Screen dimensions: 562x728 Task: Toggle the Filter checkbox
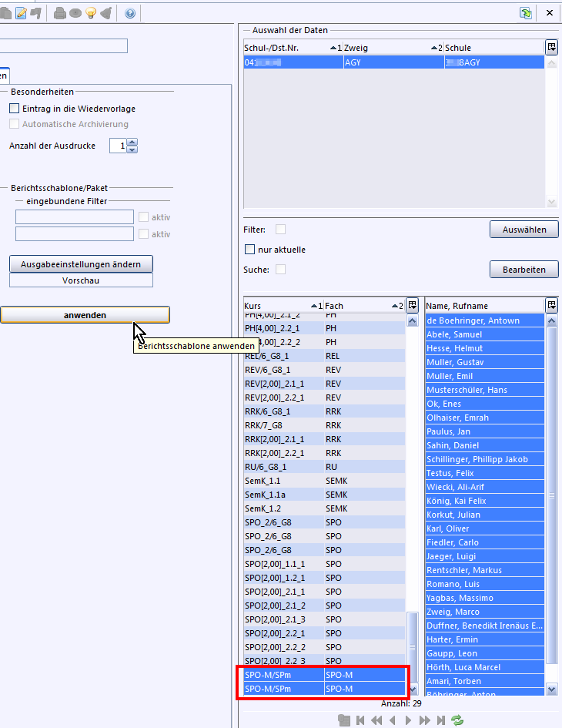click(280, 229)
